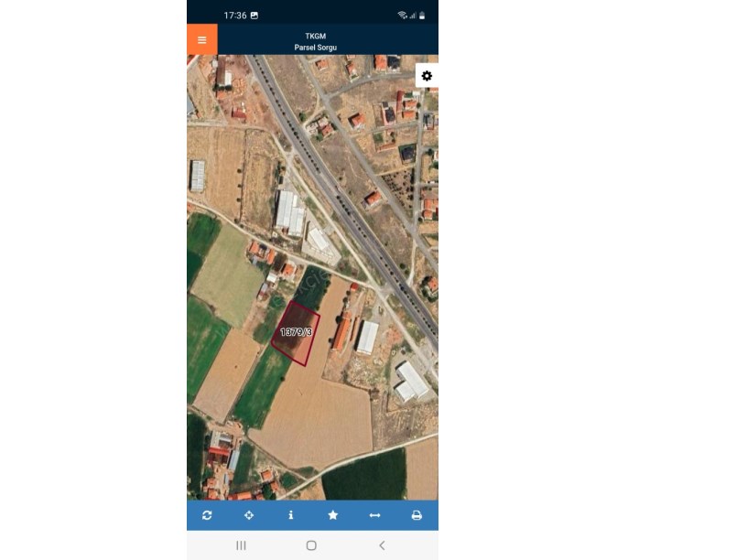Viewport: 747px width, 560px height.
Task: Show parcel info with the i icon
Action: pyautogui.click(x=290, y=515)
